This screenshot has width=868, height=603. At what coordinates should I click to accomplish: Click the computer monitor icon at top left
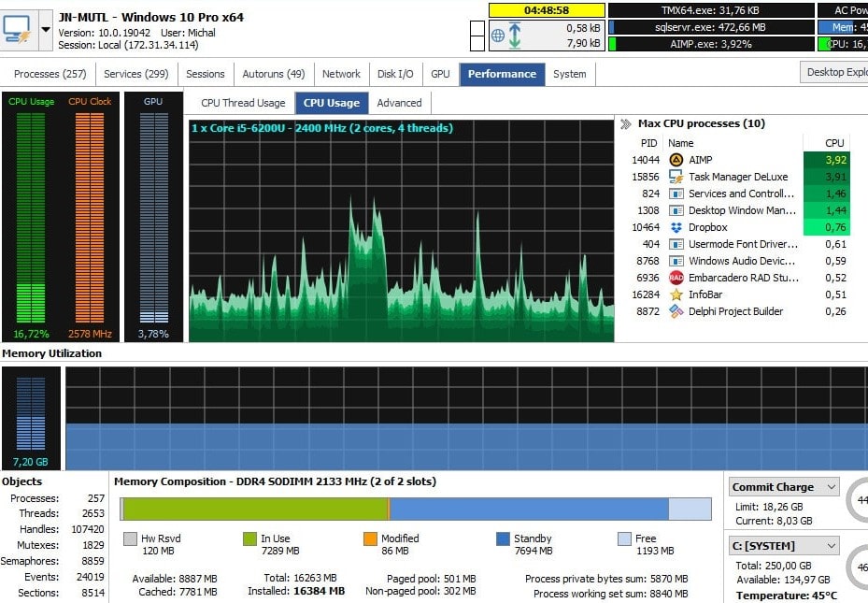(17, 29)
